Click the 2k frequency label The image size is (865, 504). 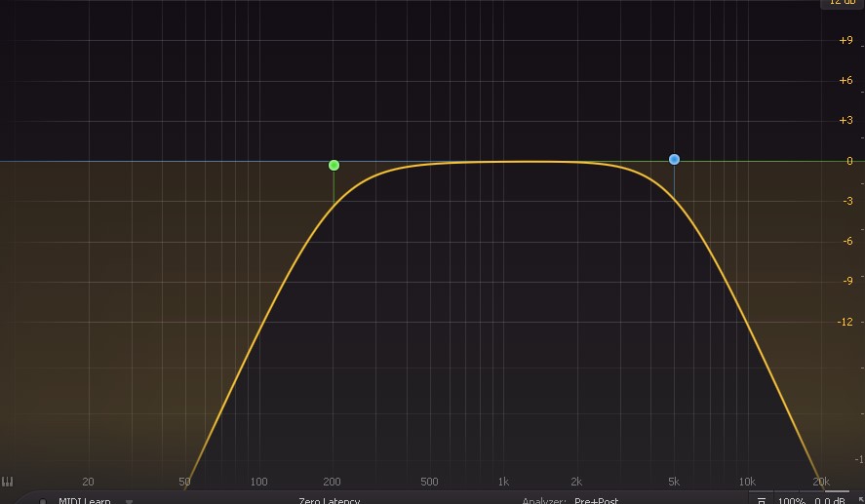[576, 482]
